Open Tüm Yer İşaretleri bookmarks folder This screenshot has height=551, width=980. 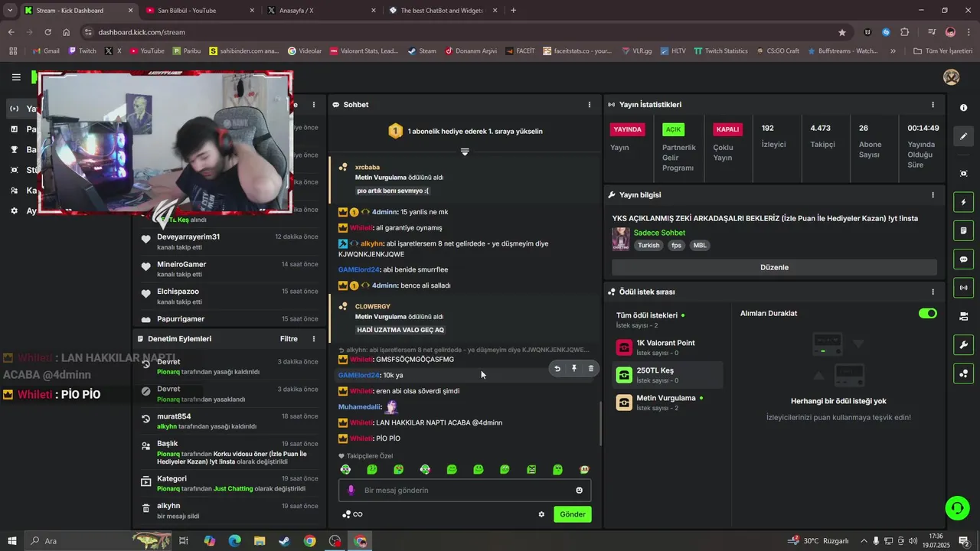943,51
